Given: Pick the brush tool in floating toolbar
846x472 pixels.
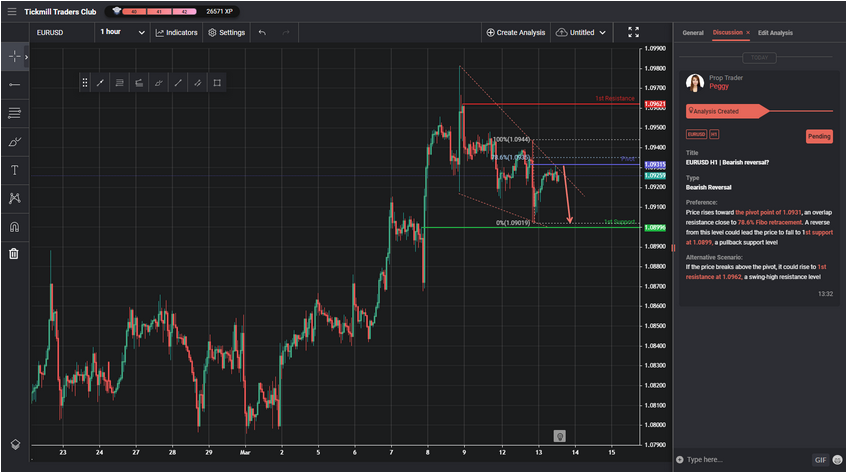Looking at the screenshot, I should (x=158, y=83).
